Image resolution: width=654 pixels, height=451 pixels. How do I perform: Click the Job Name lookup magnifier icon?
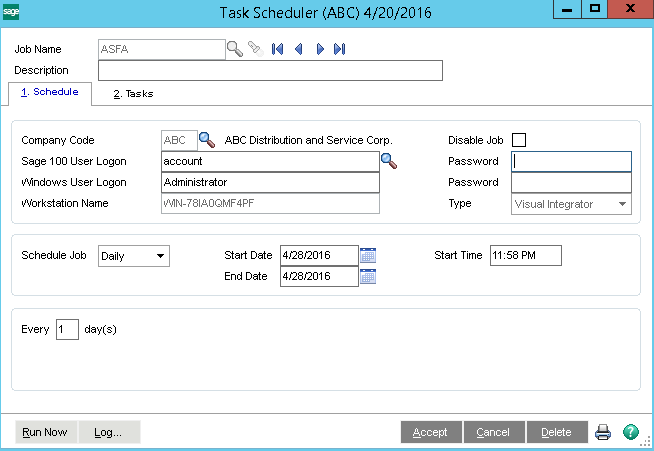pos(235,48)
